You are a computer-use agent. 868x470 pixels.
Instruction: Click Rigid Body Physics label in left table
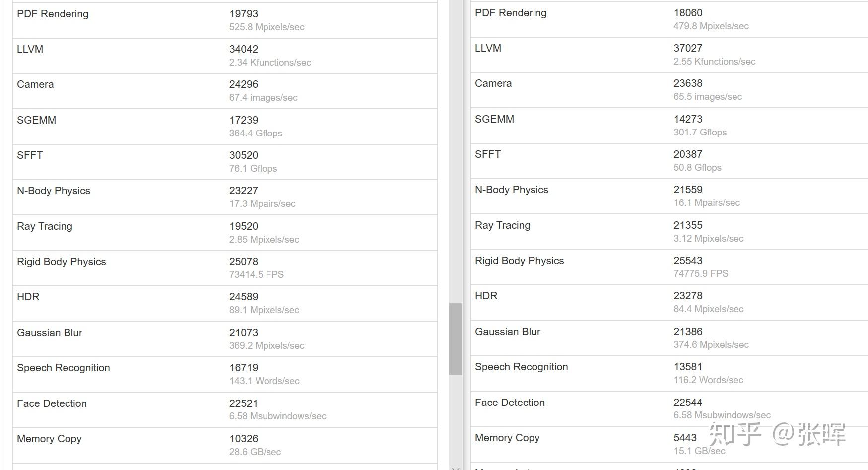(62, 262)
